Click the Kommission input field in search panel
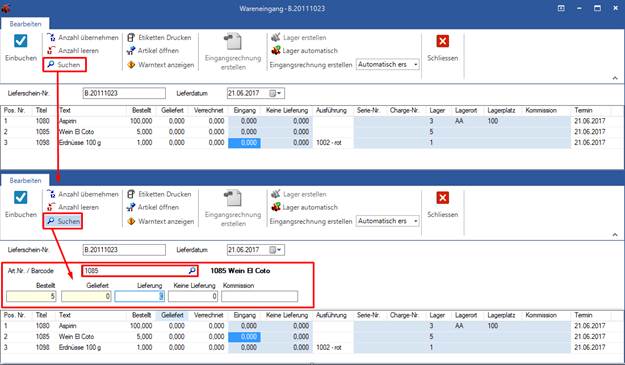Viewport: 625px width, 365px height. point(259,296)
